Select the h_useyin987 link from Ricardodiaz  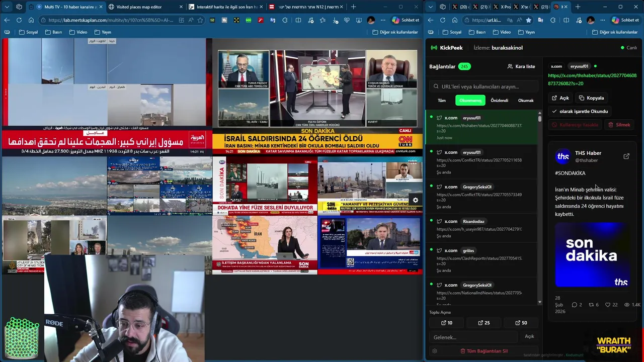click(x=482, y=228)
